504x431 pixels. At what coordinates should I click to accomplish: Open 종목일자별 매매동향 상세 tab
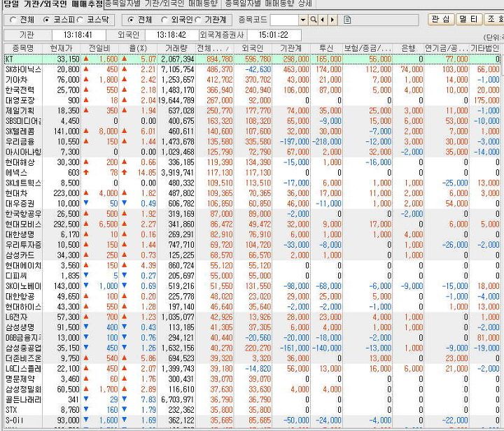(268, 3)
